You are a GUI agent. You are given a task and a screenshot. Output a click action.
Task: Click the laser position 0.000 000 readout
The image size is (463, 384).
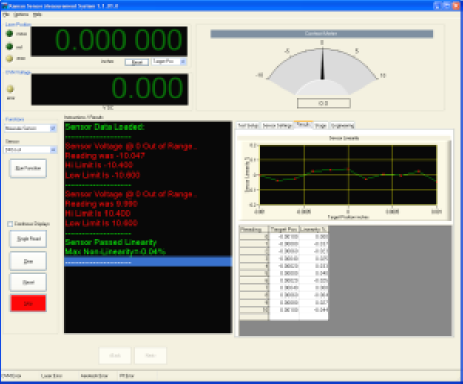[x=109, y=41]
